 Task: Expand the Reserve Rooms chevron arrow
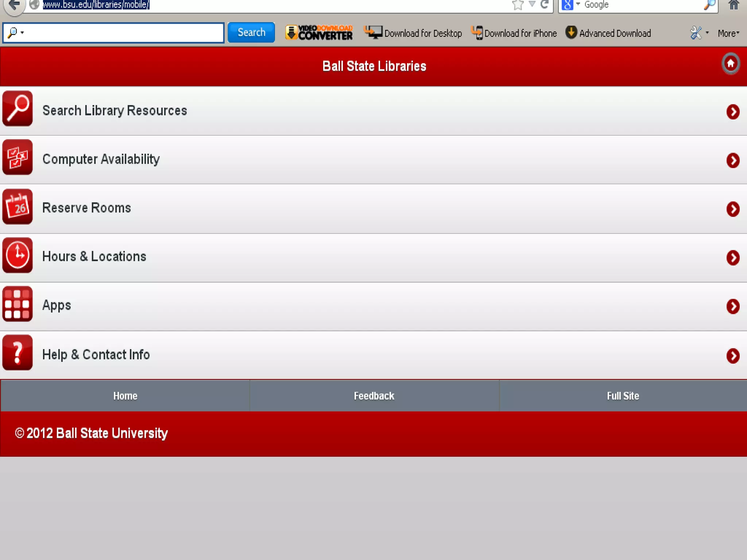coord(733,209)
